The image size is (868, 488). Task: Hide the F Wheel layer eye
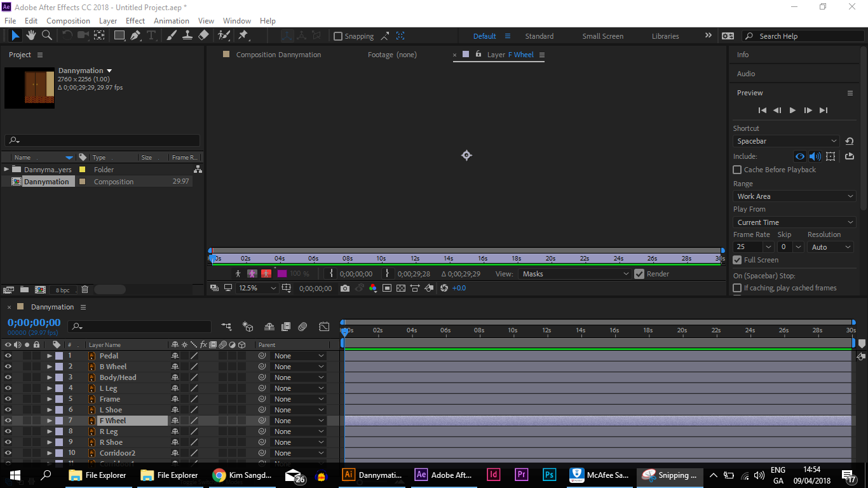point(8,421)
